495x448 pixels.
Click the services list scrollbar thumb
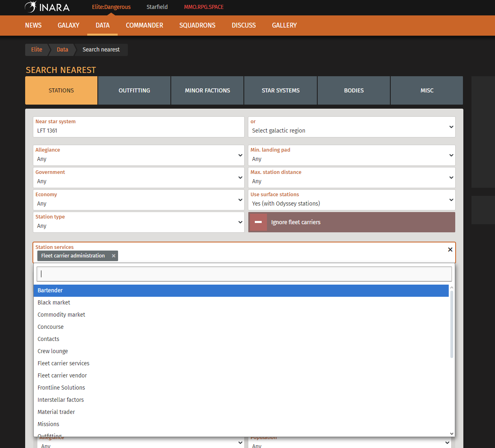(452, 324)
